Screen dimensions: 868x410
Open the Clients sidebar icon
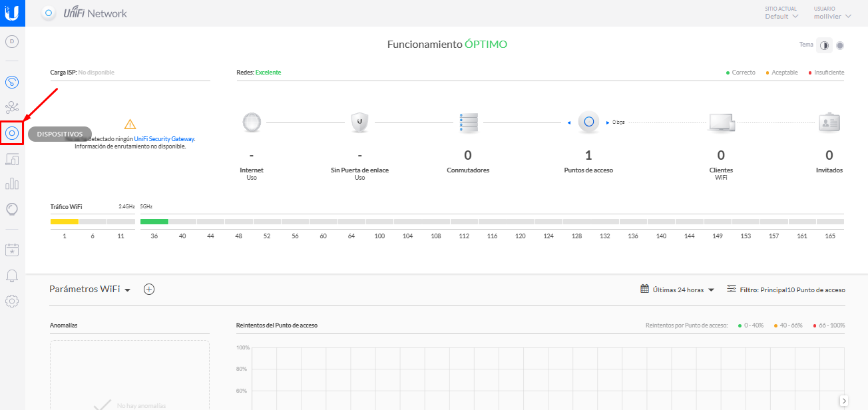click(x=12, y=159)
